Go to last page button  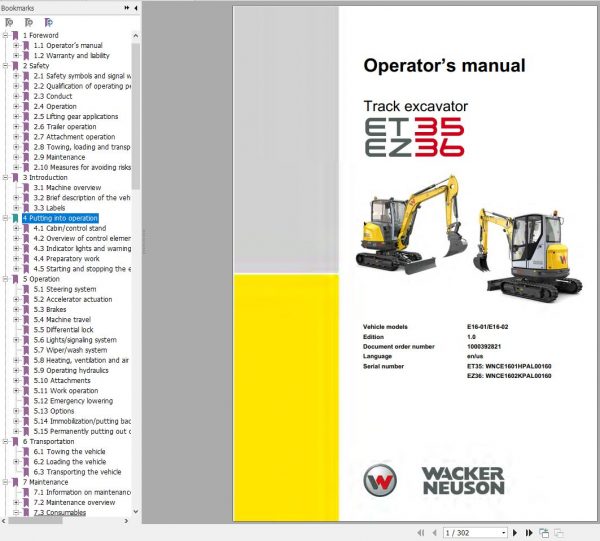(529, 533)
